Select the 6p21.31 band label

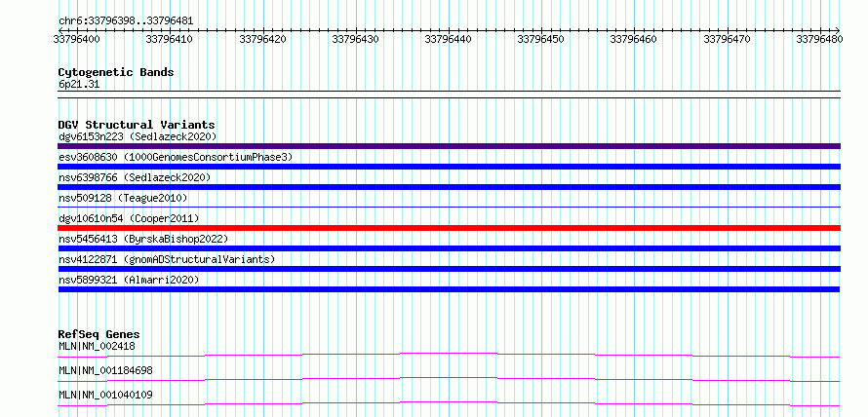(79, 85)
